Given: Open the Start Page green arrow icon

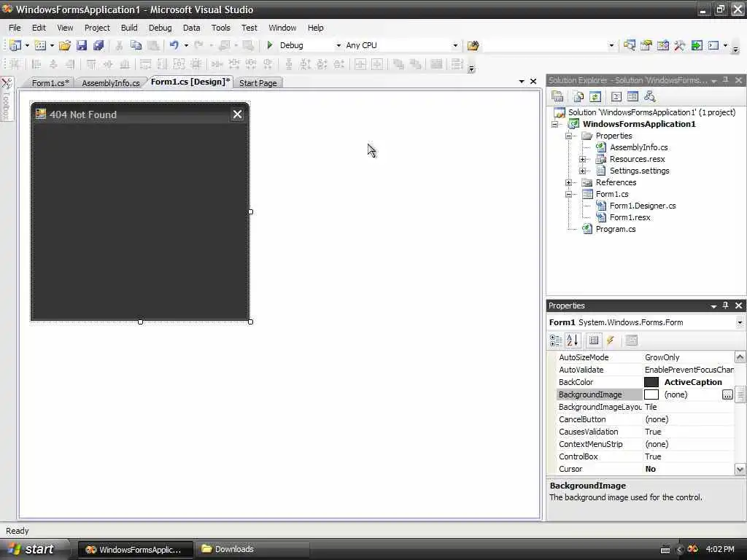Looking at the screenshot, I should 697,45.
